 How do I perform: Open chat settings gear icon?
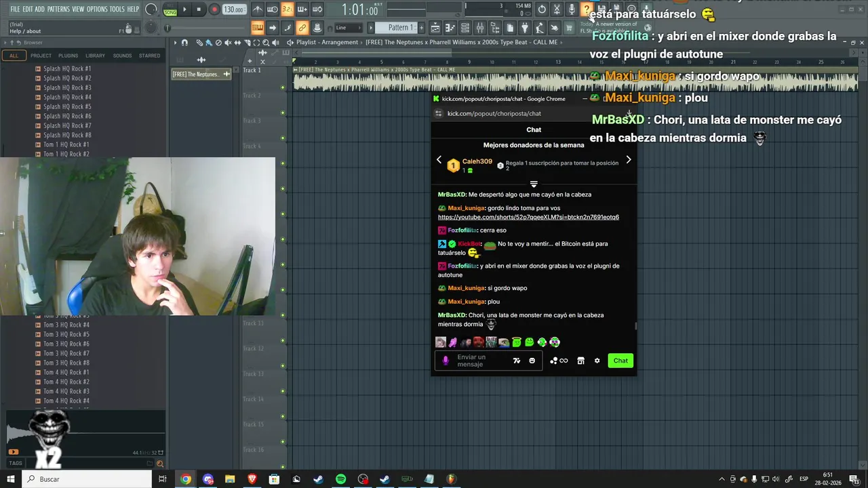(597, 361)
